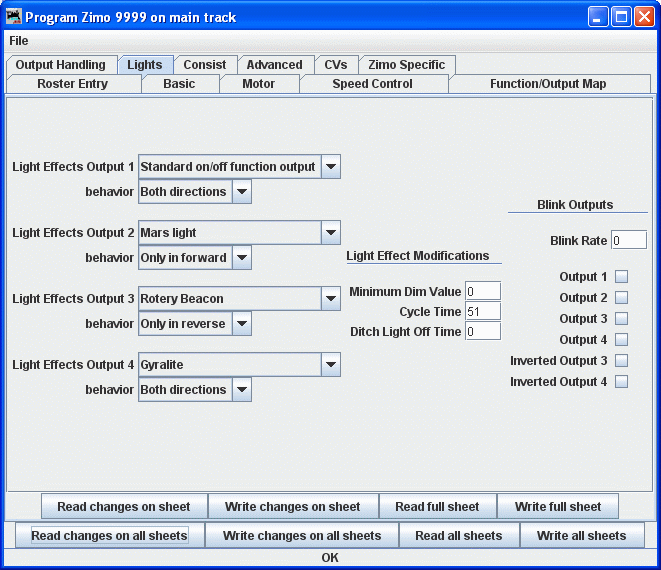The height and width of the screenshot is (570, 661).
Task: Click Write full sheet button
Action: pos(558,506)
